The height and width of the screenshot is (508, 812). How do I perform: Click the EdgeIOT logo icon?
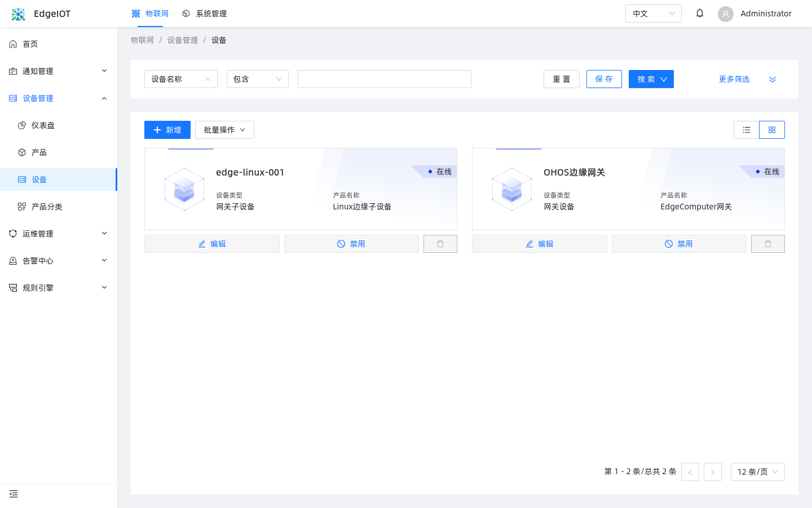pos(19,14)
